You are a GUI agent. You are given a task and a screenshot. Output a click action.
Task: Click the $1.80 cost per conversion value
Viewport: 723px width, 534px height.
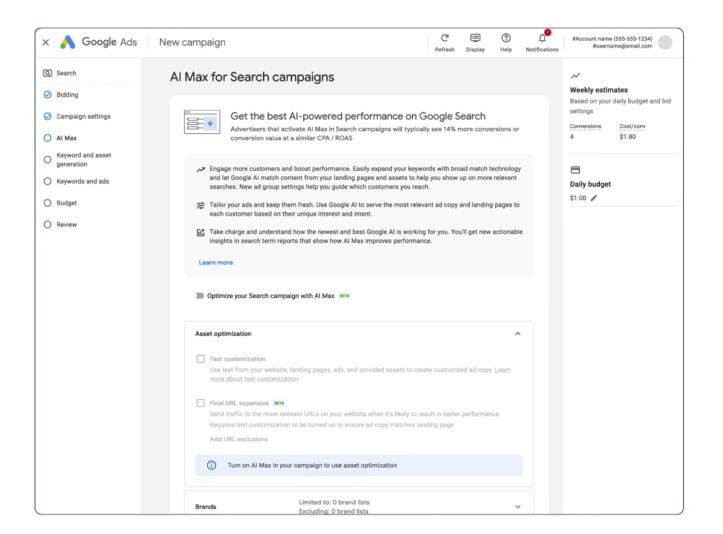point(628,136)
